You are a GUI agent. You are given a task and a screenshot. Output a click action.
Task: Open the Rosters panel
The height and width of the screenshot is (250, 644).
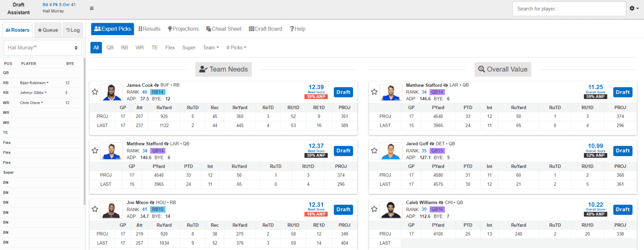[x=17, y=30]
